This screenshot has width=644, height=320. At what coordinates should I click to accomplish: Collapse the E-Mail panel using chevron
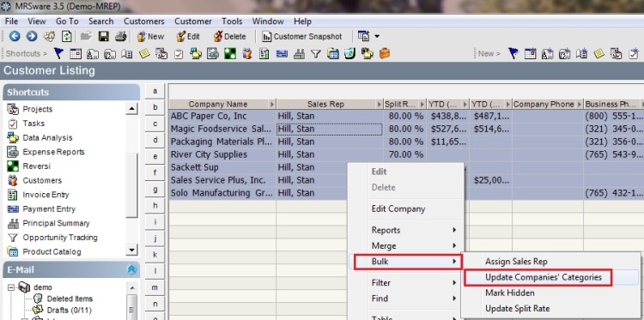(131, 269)
